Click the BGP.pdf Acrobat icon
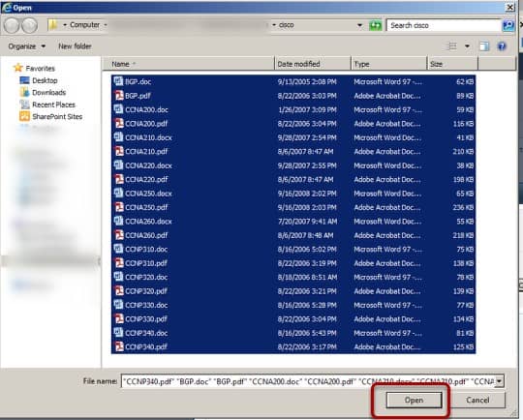523x420 pixels. pos(119,96)
